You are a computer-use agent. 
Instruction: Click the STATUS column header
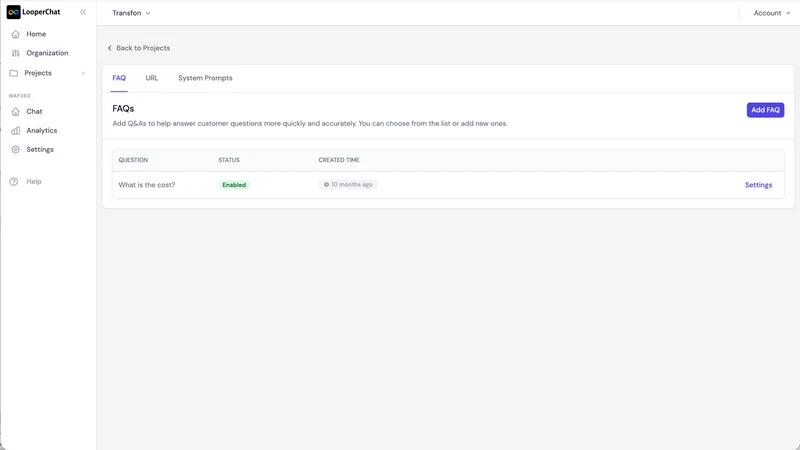229,160
